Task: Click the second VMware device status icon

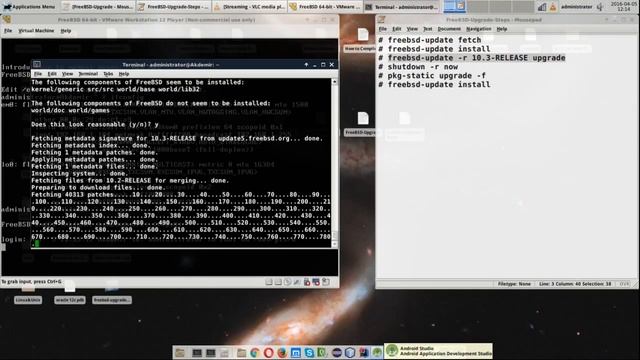Action: [278, 282]
